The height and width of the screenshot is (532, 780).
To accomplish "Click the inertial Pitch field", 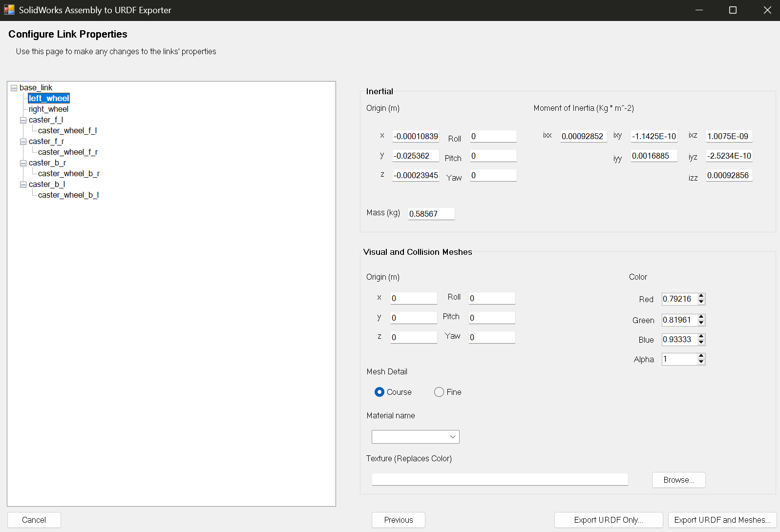I will (x=493, y=156).
